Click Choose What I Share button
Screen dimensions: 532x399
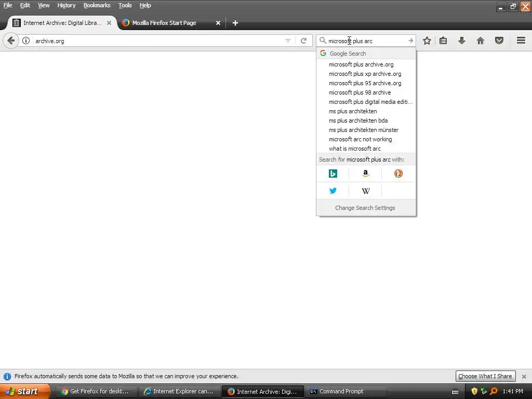pos(485,376)
